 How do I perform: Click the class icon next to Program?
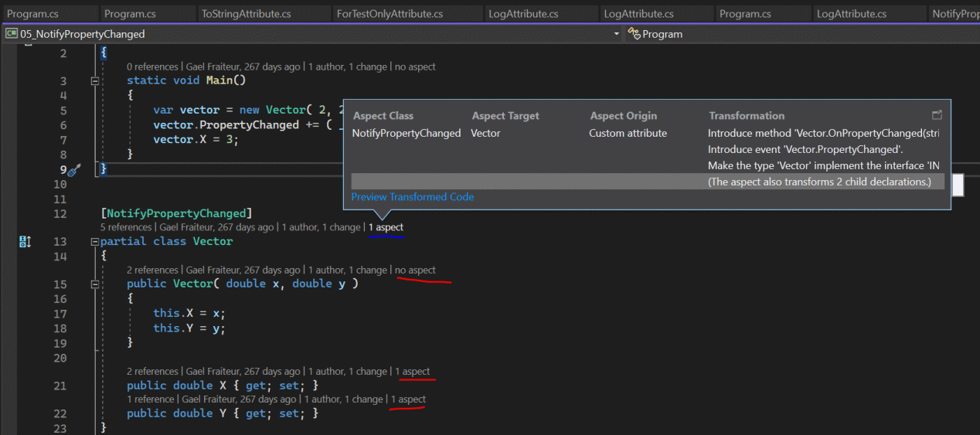634,34
